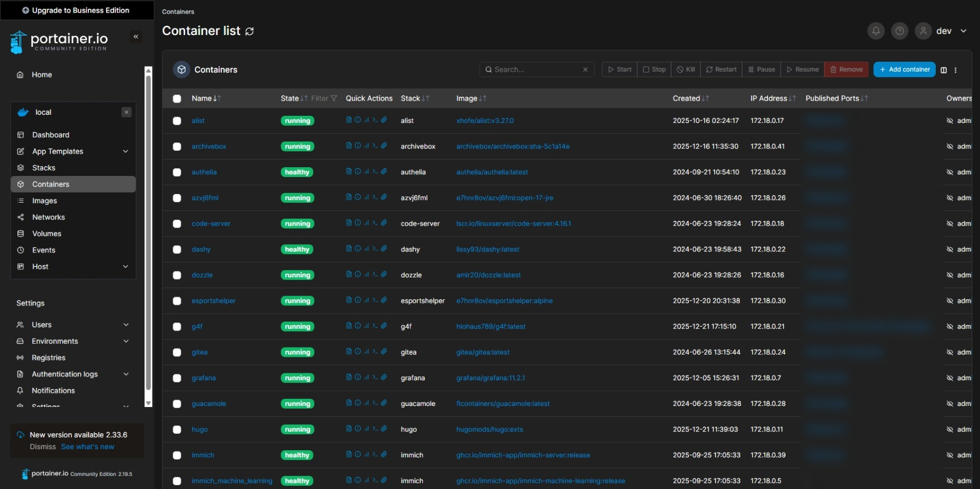
Task: Open the Volumes sidebar item
Action: (46, 234)
